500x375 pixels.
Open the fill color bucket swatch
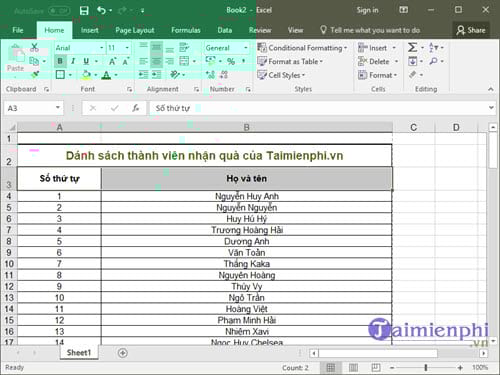coord(86,75)
